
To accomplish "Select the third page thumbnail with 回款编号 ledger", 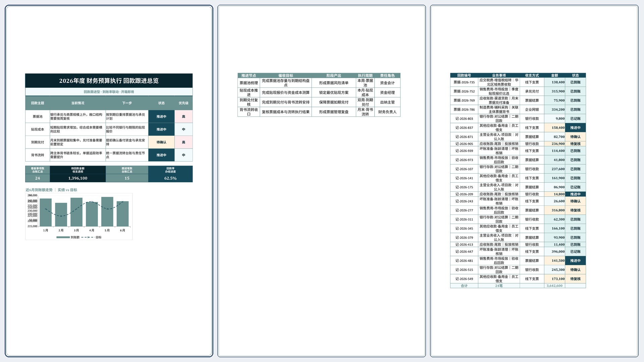I will click(x=534, y=181).
